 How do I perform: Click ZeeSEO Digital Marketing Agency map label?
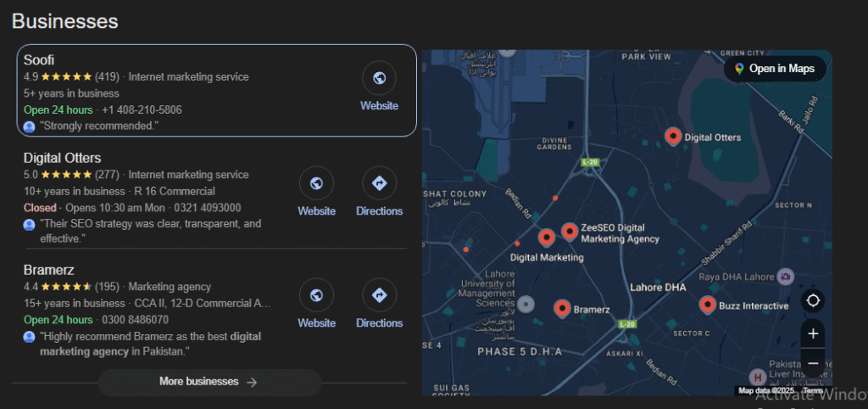[620, 233]
